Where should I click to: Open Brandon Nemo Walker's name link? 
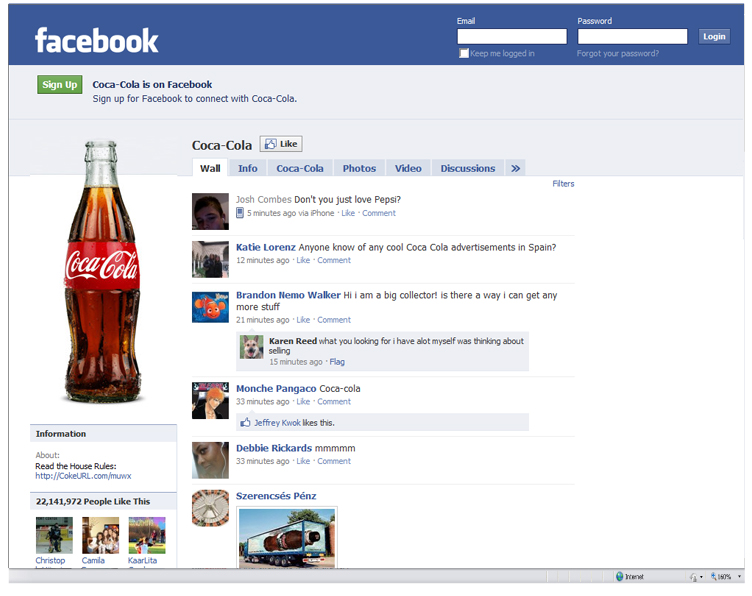(288, 295)
